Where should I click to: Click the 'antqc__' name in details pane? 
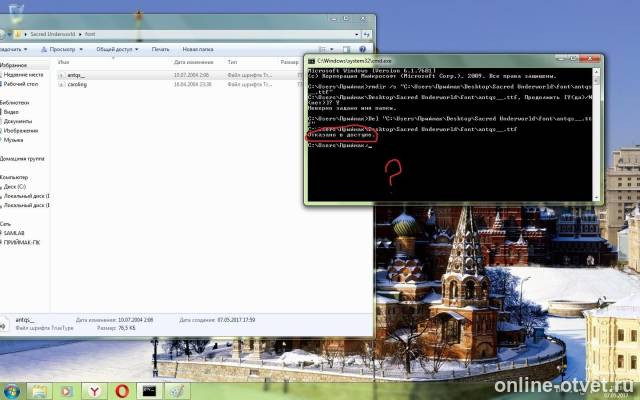point(25,320)
